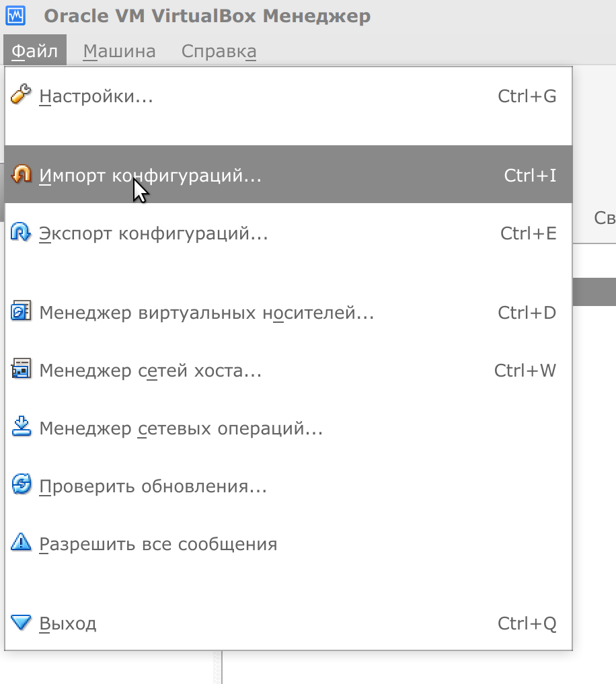Open the Файл menu
This screenshot has width=616, height=684.
point(34,51)
